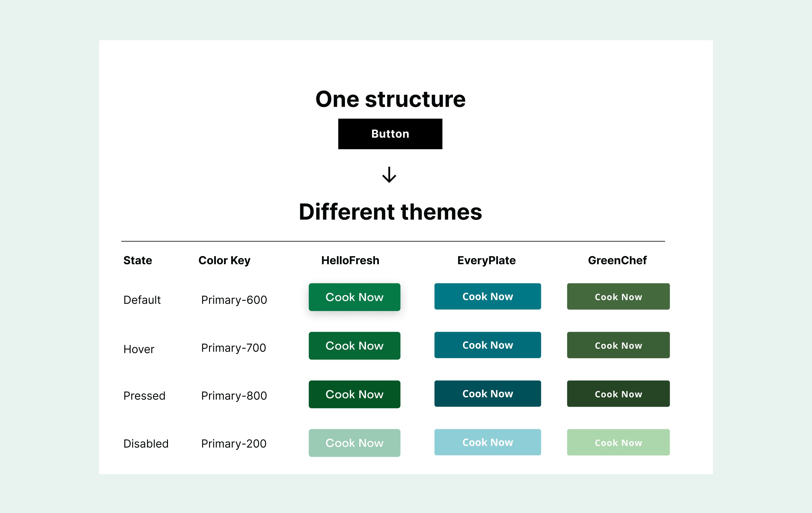
Task: Select the EveryPlate column header
Action: point(487,261)
